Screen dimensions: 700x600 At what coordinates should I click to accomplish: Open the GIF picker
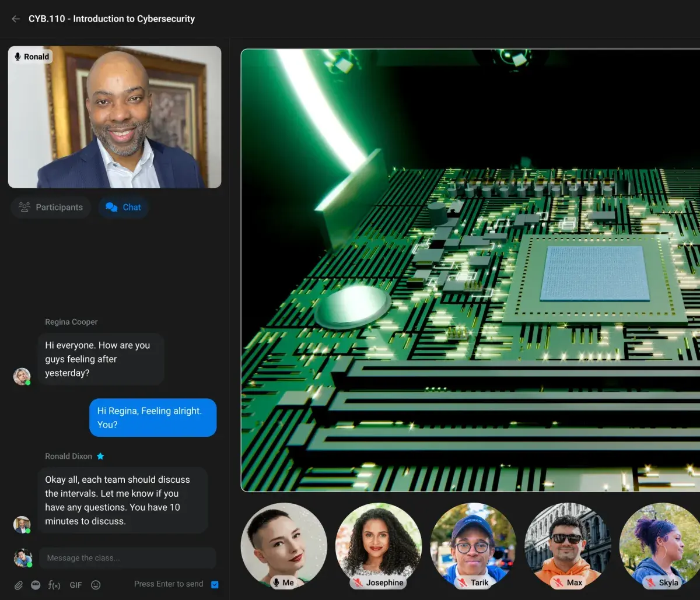tap(76, 585)
